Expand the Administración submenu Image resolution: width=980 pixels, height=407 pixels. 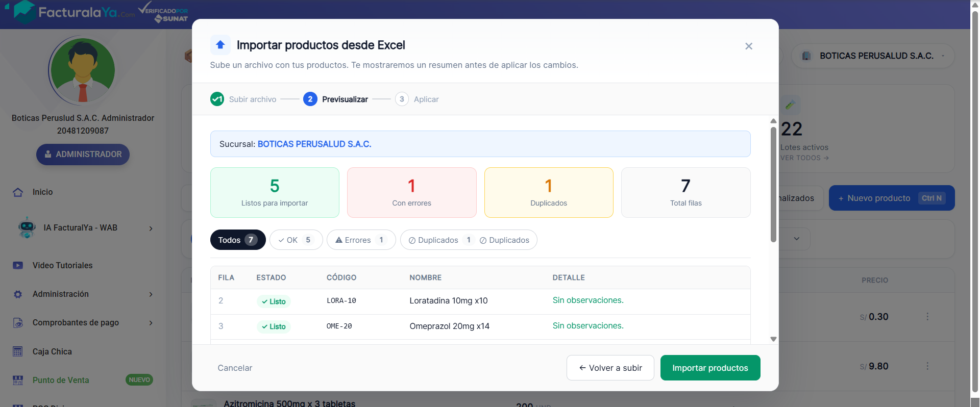coord(151,294)
